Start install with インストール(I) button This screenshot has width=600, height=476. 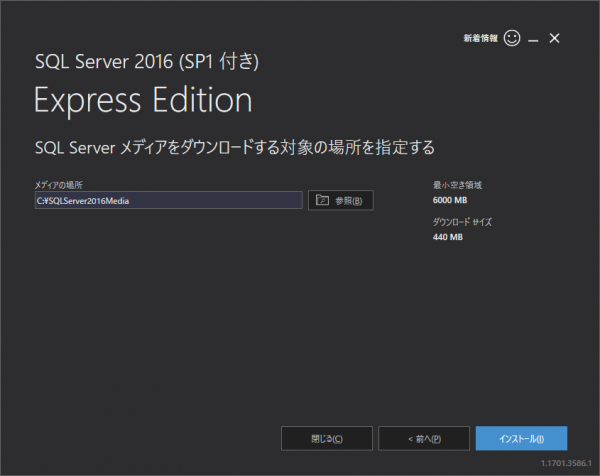click(x=521, y=439)
